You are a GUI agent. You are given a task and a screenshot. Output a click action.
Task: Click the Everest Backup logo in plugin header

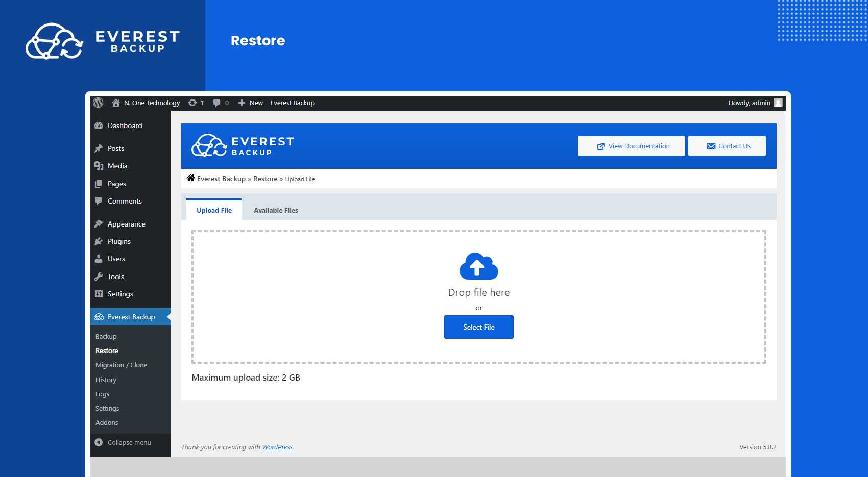[x=243, y=145]
